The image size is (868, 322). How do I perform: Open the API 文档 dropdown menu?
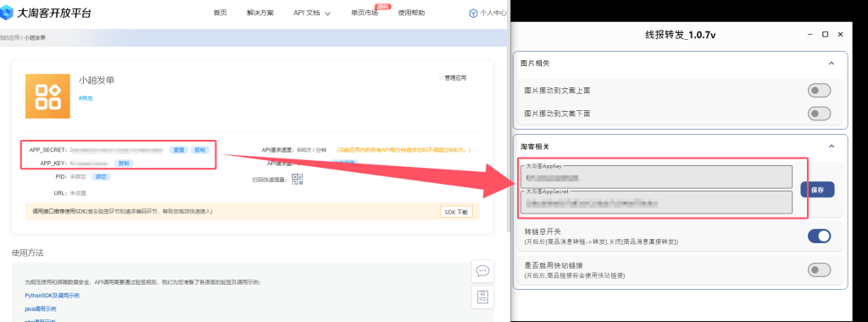point(312,14)
